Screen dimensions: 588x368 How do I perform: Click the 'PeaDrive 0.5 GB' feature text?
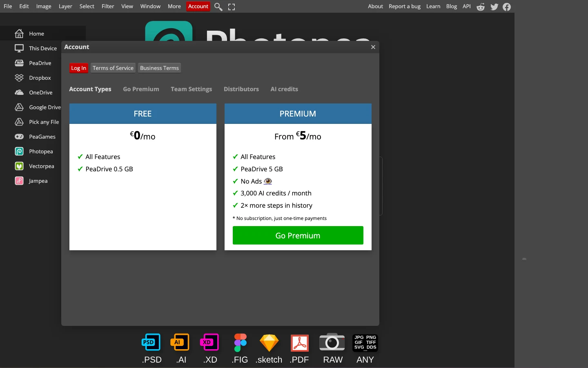(x=109, y=169)
